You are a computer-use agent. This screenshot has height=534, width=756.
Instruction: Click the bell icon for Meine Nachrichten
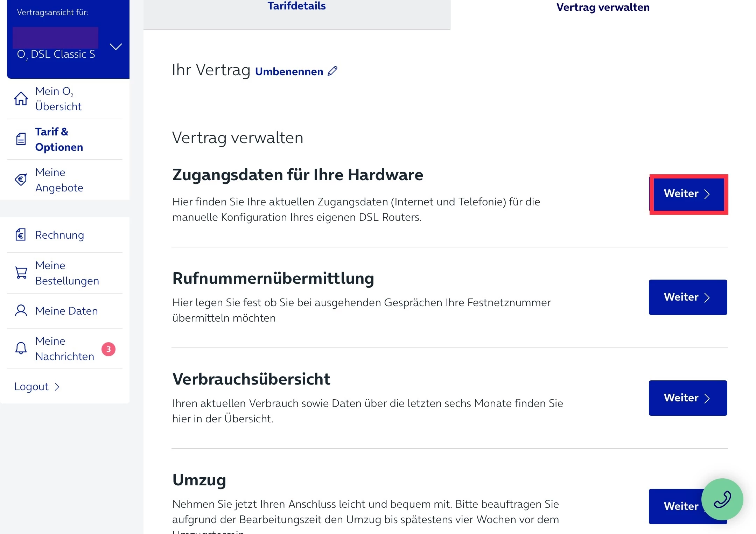coord(21,349)
